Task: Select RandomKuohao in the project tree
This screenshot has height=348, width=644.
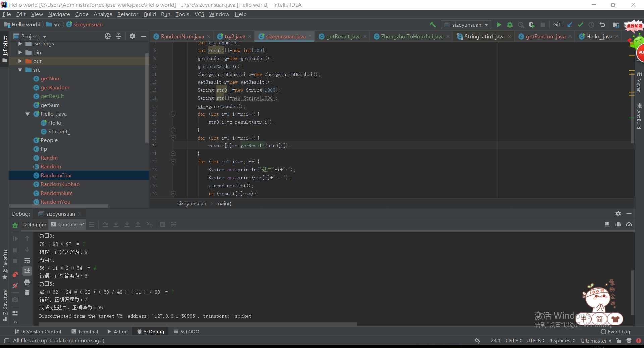Action: click(x=60, y=184)
